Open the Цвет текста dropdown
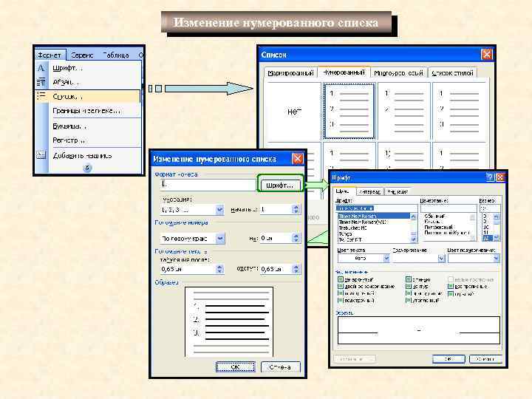Screen dimensions: 532x399 [386, 259]
